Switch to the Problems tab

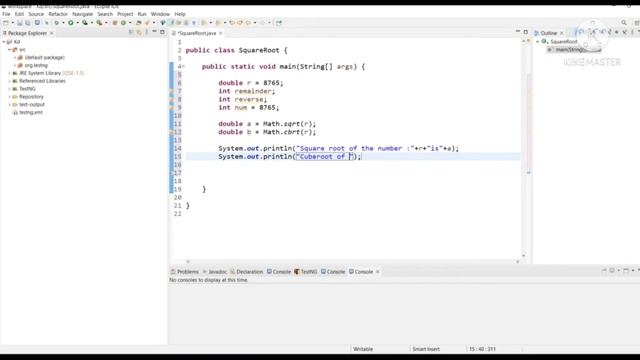click(x=184, y=272)
